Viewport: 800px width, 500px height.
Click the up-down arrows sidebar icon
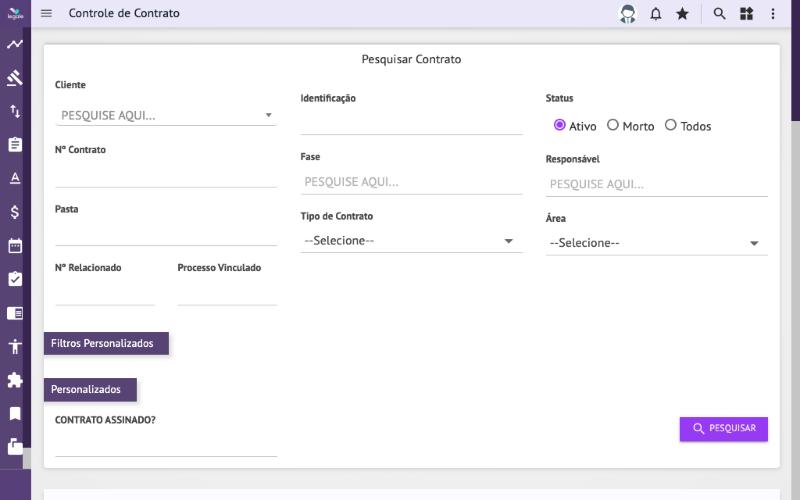15,111
